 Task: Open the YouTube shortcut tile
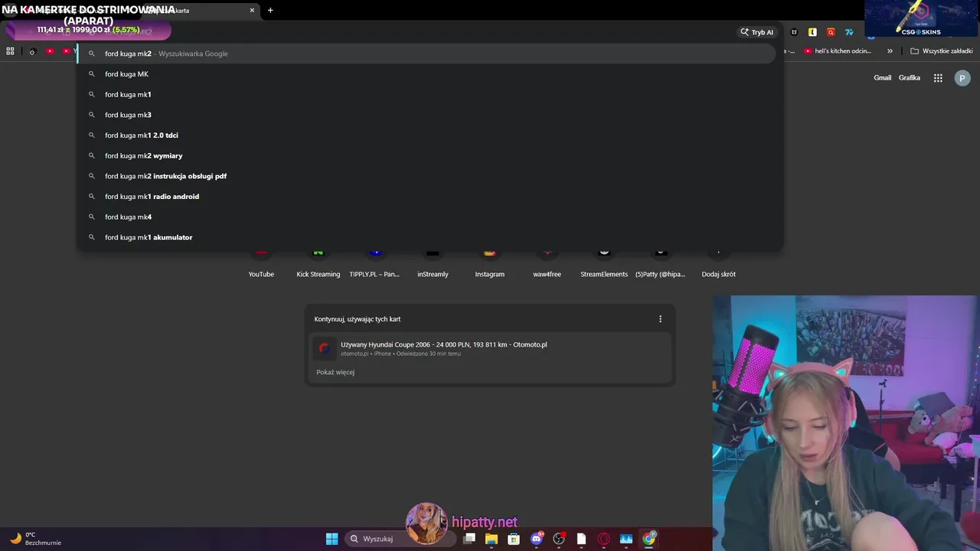tap(261, 264)
